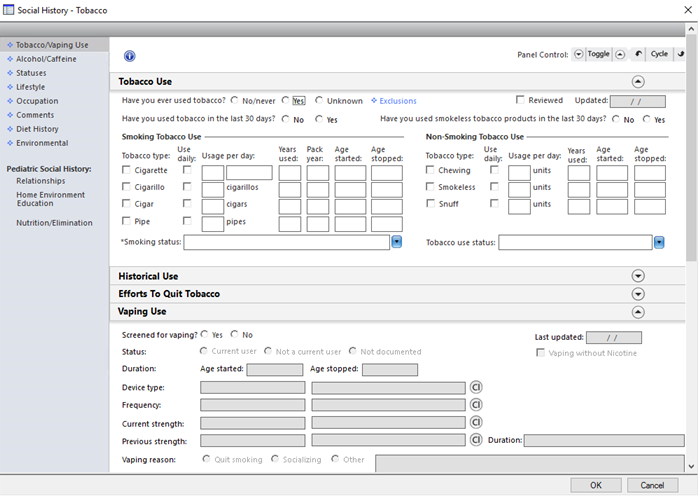The image size is (698, 496).
Task: Click the vertical scrollbar down arrow
Action: [691, 466]
